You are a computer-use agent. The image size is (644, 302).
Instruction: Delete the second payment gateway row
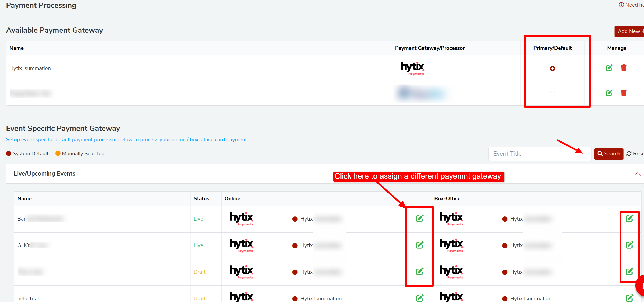624,93
